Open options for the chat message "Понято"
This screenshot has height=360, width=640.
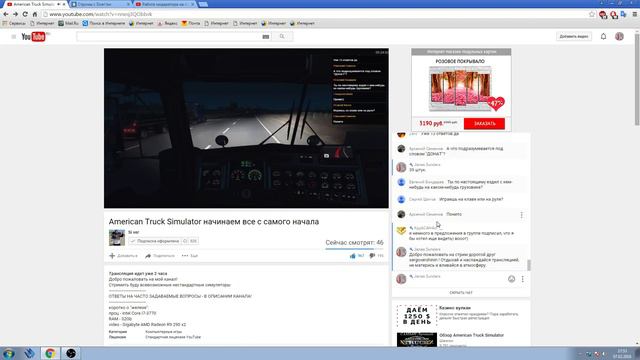[521, 215]
